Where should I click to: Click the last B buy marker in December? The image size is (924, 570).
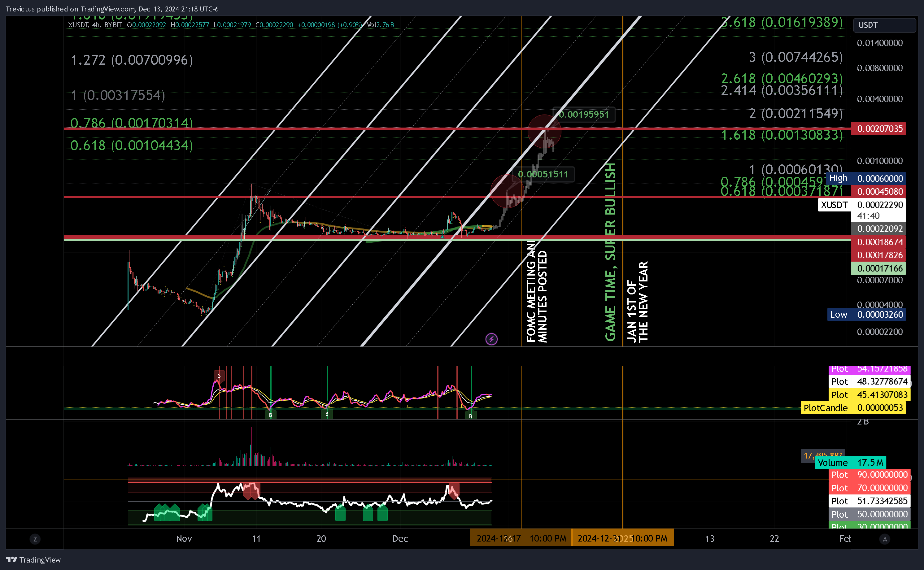point(470,416)
